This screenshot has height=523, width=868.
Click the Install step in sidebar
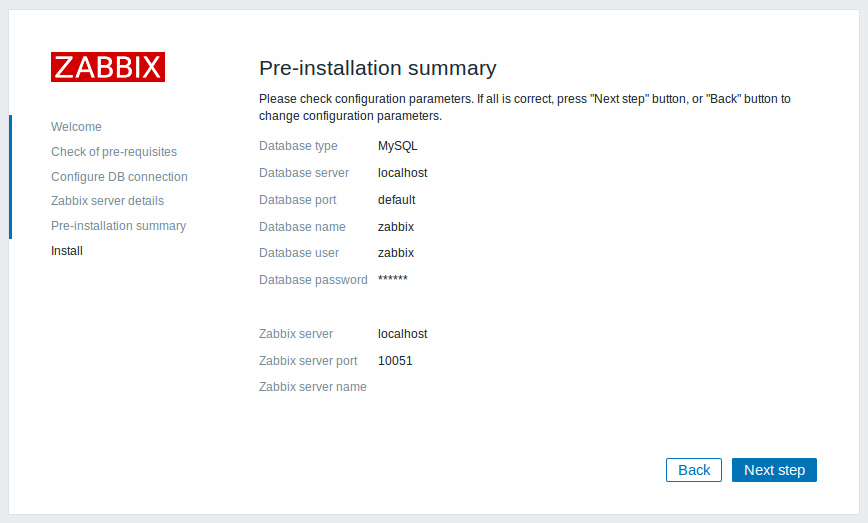(x=67, y=251)
